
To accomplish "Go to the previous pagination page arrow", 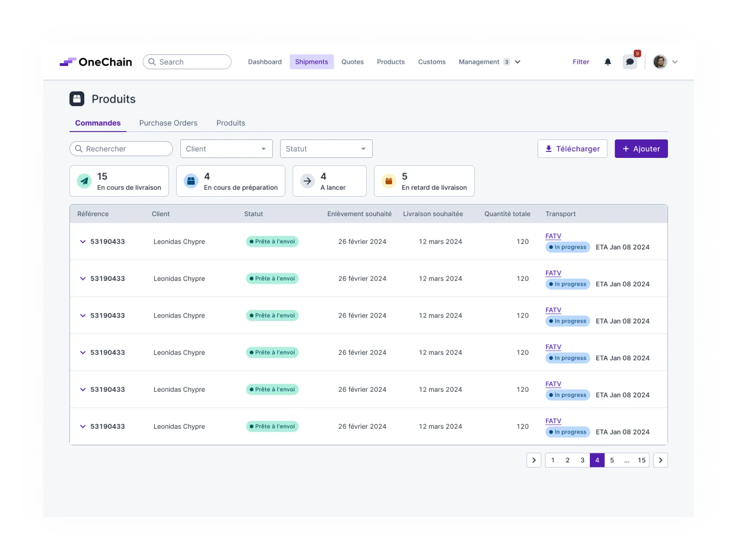I will coord(534,460).
